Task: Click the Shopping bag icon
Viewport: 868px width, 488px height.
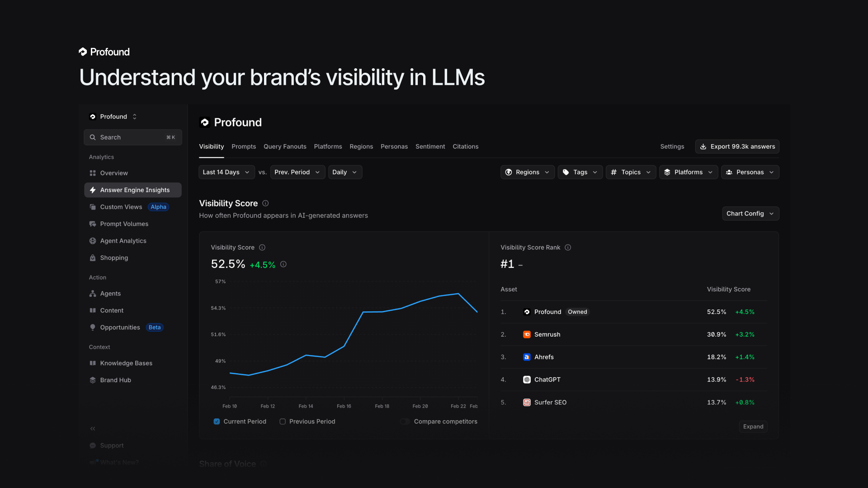Action: pyautogui.click(x=93, y=258)
